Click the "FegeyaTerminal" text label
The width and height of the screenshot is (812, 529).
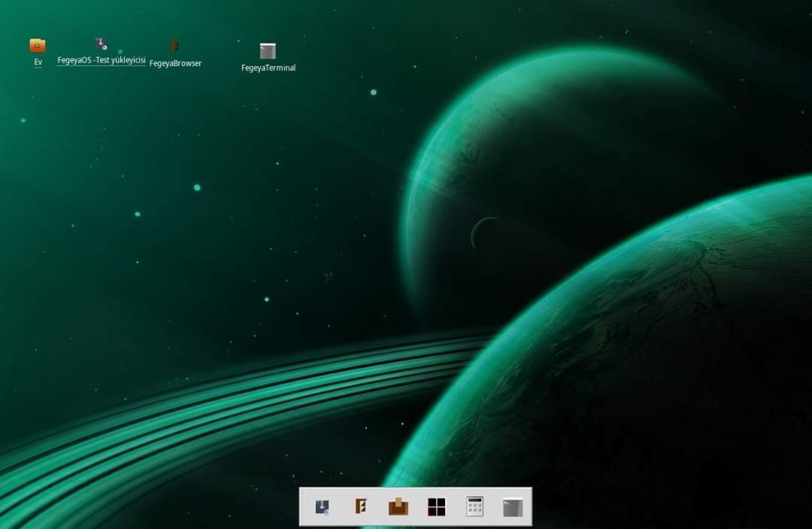tap(268, 68)
